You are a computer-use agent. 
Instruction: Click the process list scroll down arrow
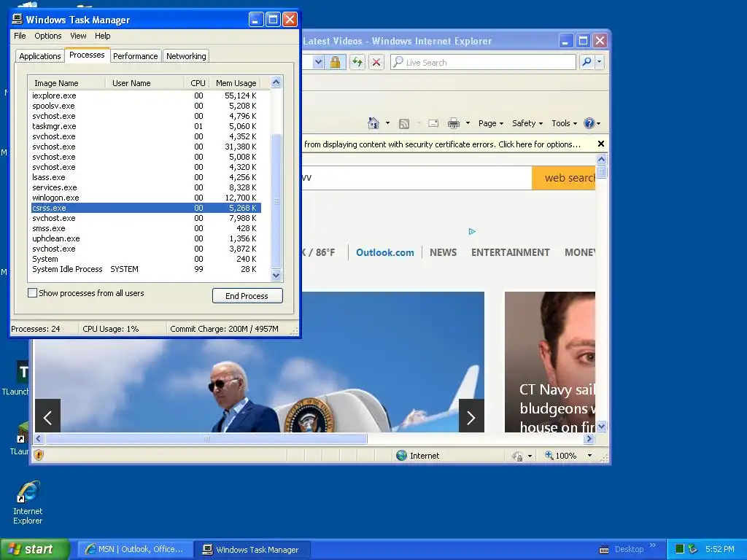tap(276, 275)
